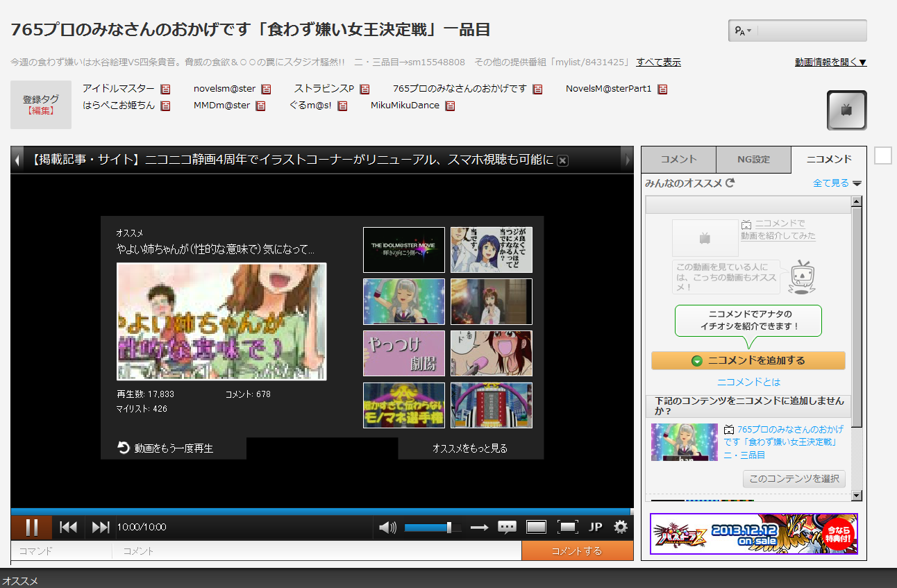
Task: Expand 動画情報を開く▼
Action: pyautogui.click(x=831, y=62)
